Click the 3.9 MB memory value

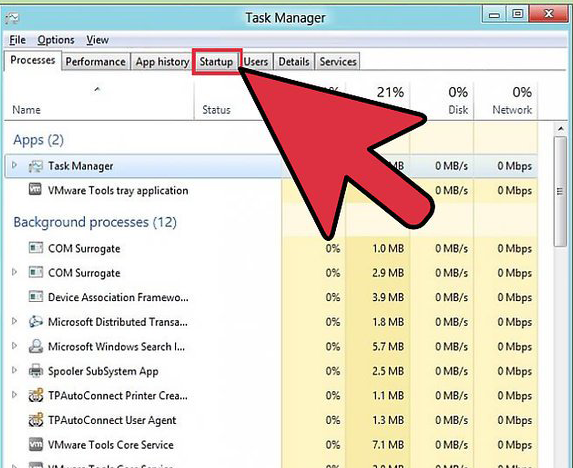point(388,297)
